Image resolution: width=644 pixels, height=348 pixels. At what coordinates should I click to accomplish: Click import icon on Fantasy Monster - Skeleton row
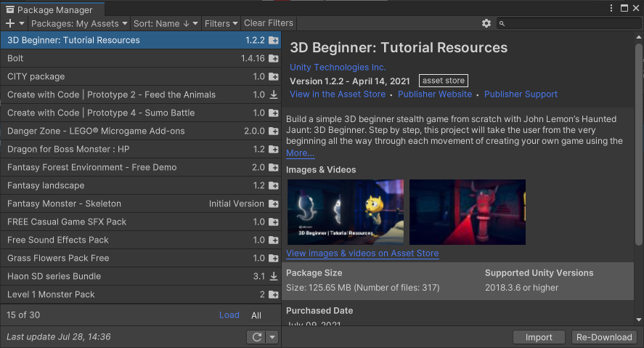point(274,203)
